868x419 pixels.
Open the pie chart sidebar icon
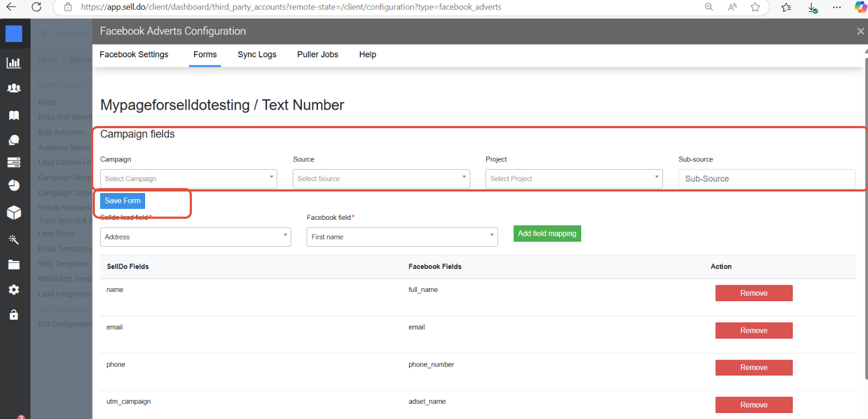click(x=14, y=185)
